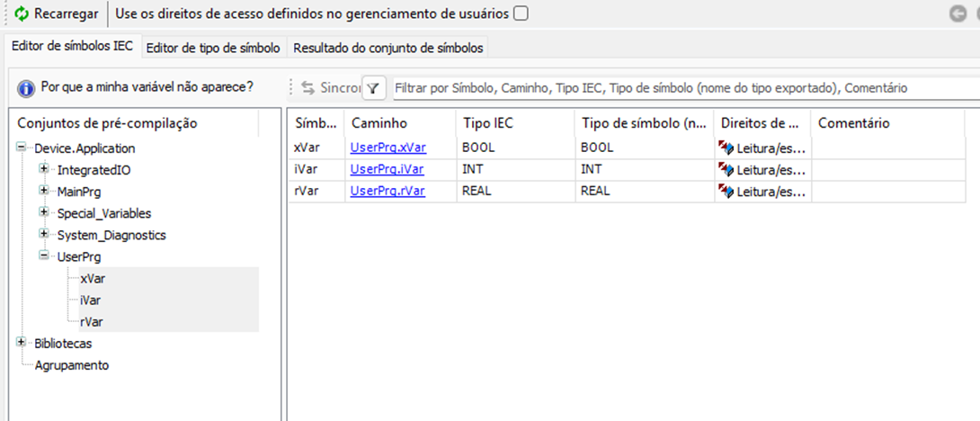
Task: Expand the Bibliotecas tree node
Action: point(21,343)
